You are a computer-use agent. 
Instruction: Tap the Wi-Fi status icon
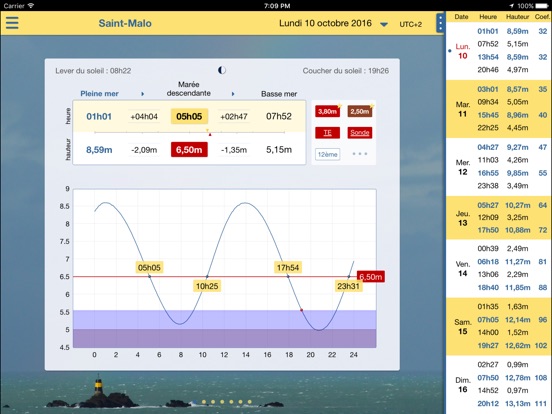click(x=31, y=6)
